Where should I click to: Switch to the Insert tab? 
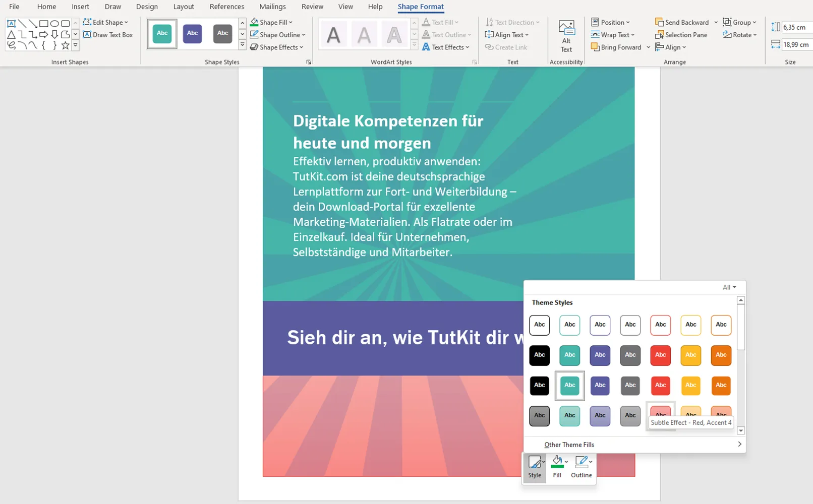pyautogui.click(x=80, y=7)
